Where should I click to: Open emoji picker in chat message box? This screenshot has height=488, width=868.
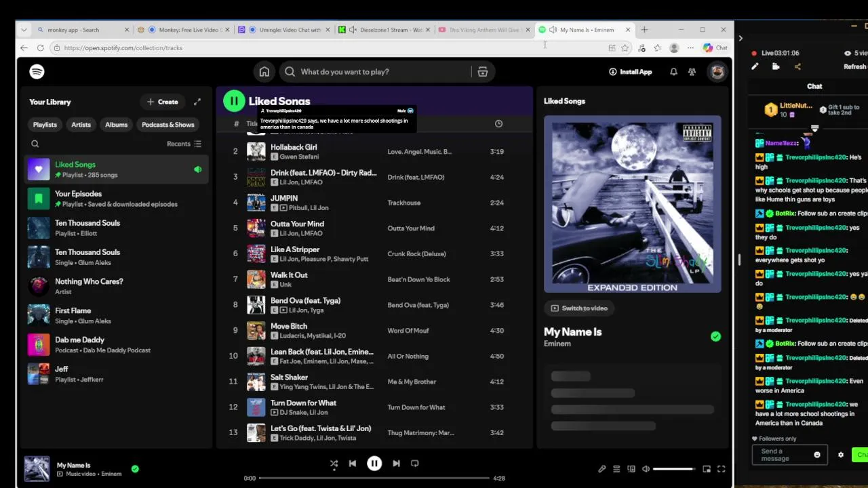817,455
